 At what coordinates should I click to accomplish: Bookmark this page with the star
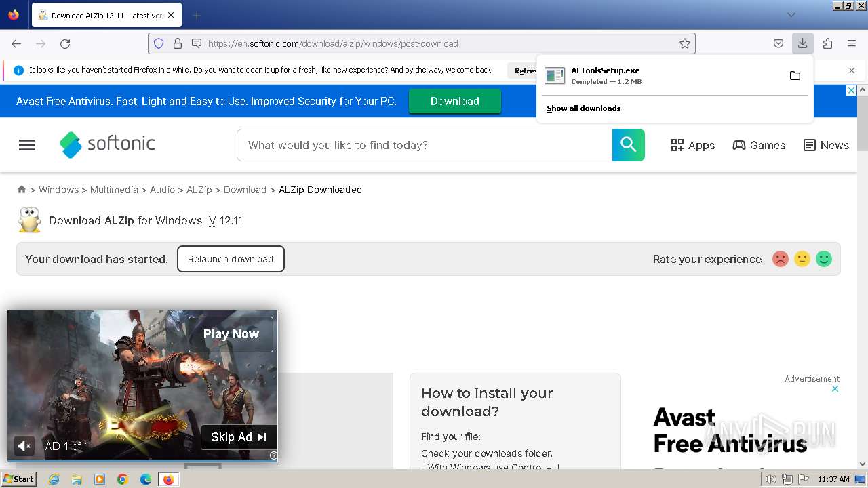pyautogui.click(x=685, y=43)
